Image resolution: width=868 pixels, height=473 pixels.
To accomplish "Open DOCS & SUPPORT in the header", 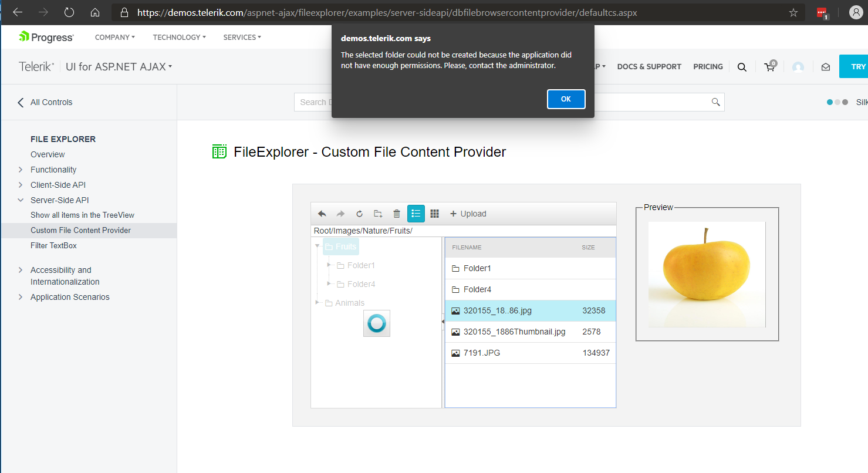I will click(649, 67).
